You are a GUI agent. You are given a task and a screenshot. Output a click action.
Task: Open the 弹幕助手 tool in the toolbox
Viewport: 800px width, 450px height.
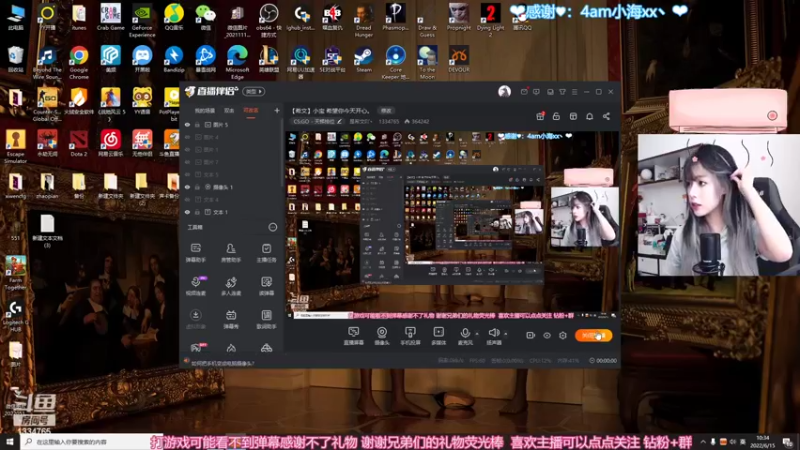tap(195, 253)
